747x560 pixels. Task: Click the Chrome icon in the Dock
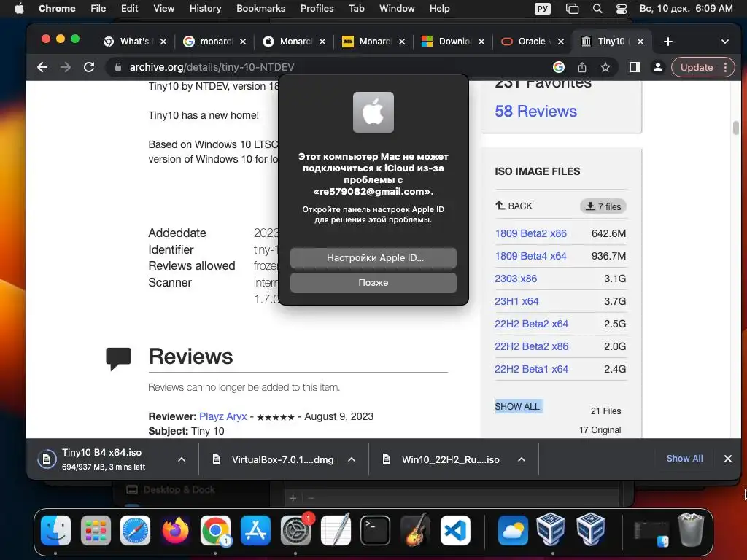tap(215, 530)
